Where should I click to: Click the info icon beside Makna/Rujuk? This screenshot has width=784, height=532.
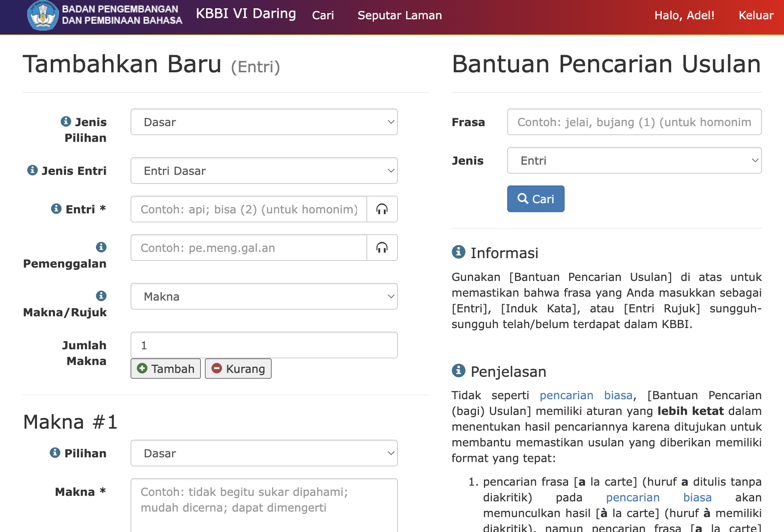(x=101, y=296)
